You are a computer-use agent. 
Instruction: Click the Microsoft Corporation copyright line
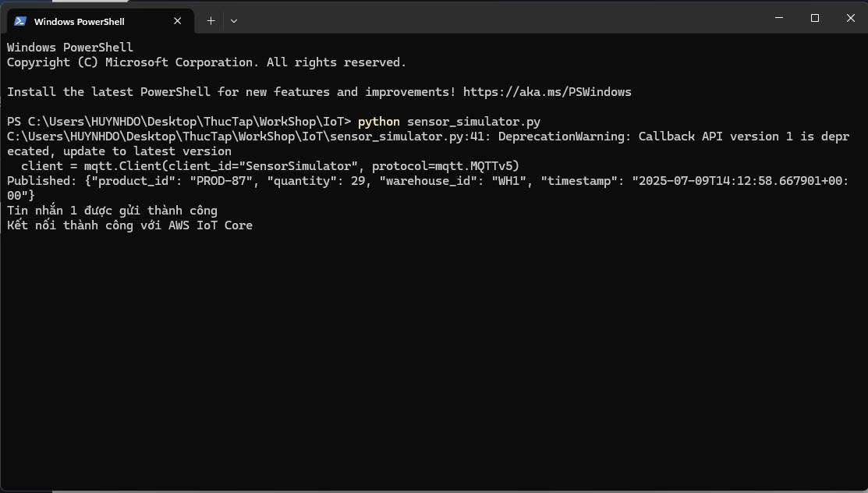tap(206, 62)
